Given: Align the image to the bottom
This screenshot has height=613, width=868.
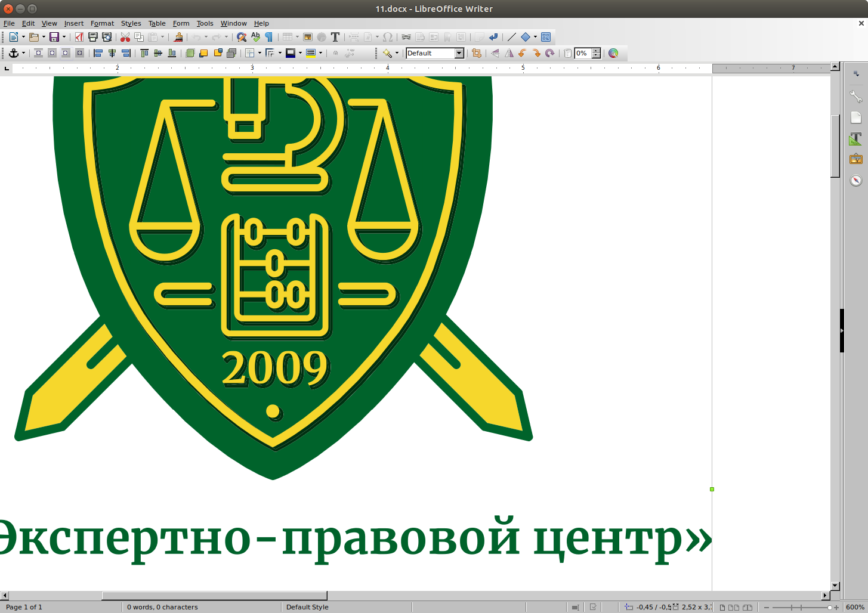Looking at the screenshot, I should (x=172, y=53).
